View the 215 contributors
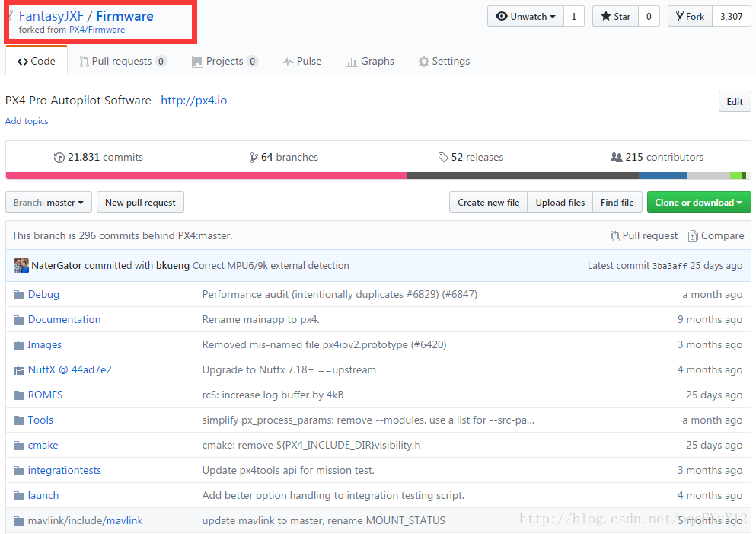 pos(657,157)
